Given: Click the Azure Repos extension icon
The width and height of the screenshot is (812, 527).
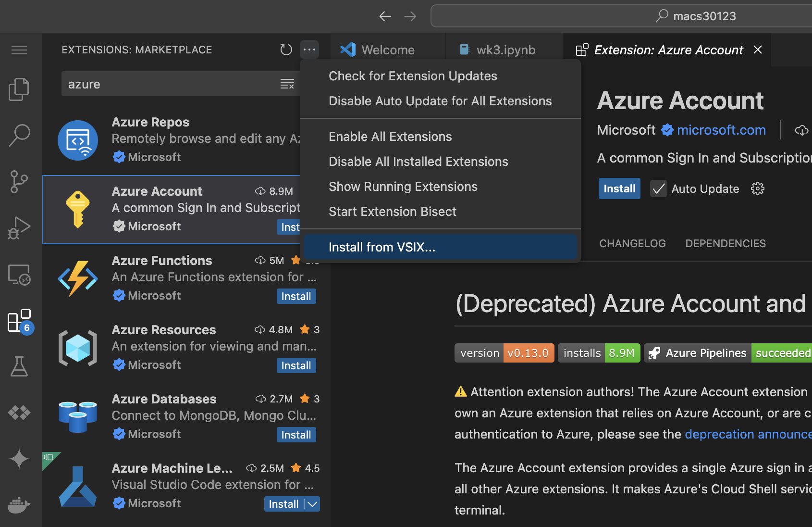Looking at the screenshot, I should (78, 140).
